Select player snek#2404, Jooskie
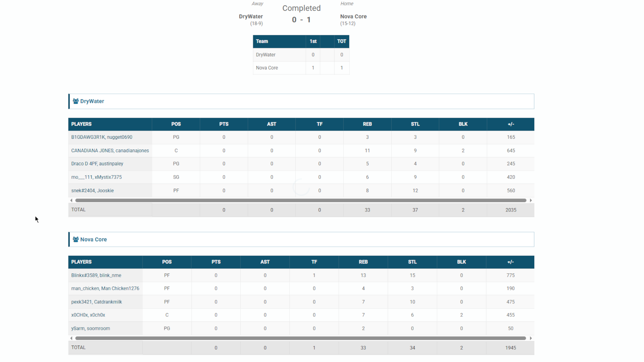The height and width of the screenshot is (362, 644). (92, 190)
